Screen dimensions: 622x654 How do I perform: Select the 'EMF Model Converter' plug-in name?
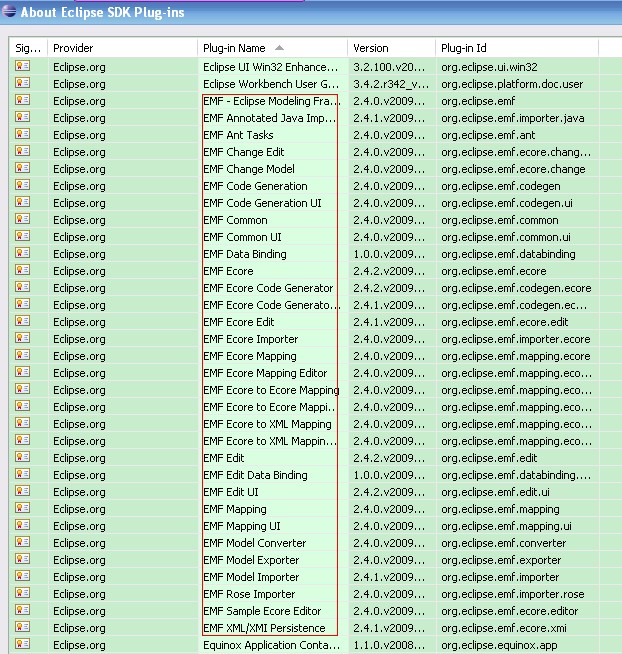[x=255, y=543]
